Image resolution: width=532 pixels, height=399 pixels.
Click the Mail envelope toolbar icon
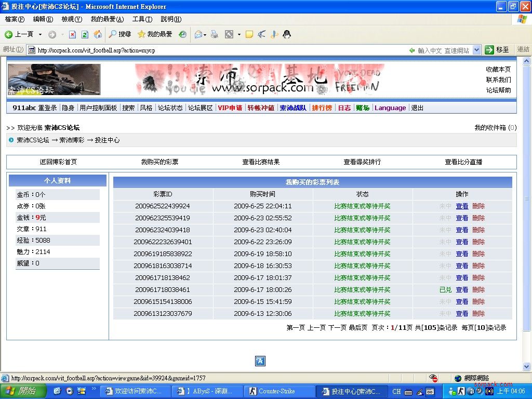(x=198, y=34)
